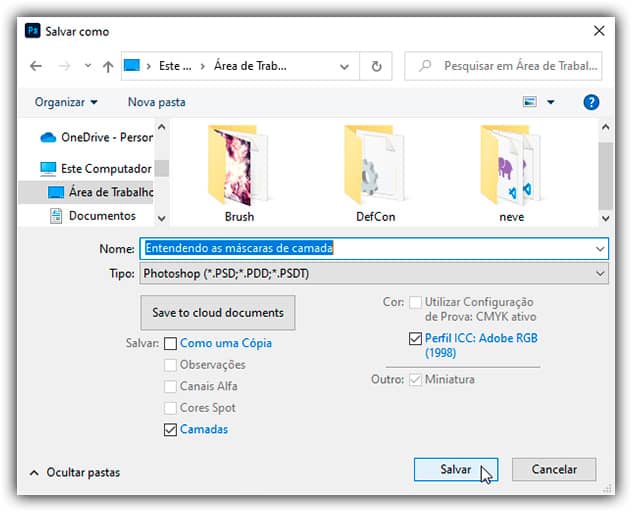The image size is (632, 512).
Task: Open the help question mark icon
Action: pos(591,102)
